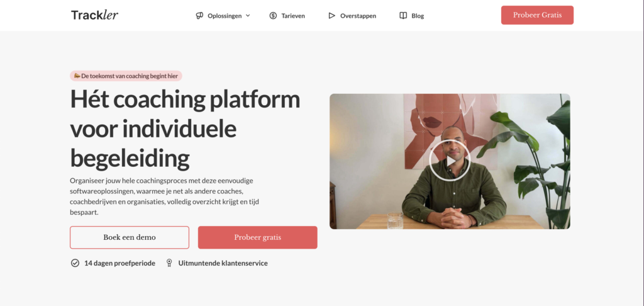The height and width of the screenshot is (306, 644).
Task: Click the emoji icon in the pink badge
Action: pos(77,76)
